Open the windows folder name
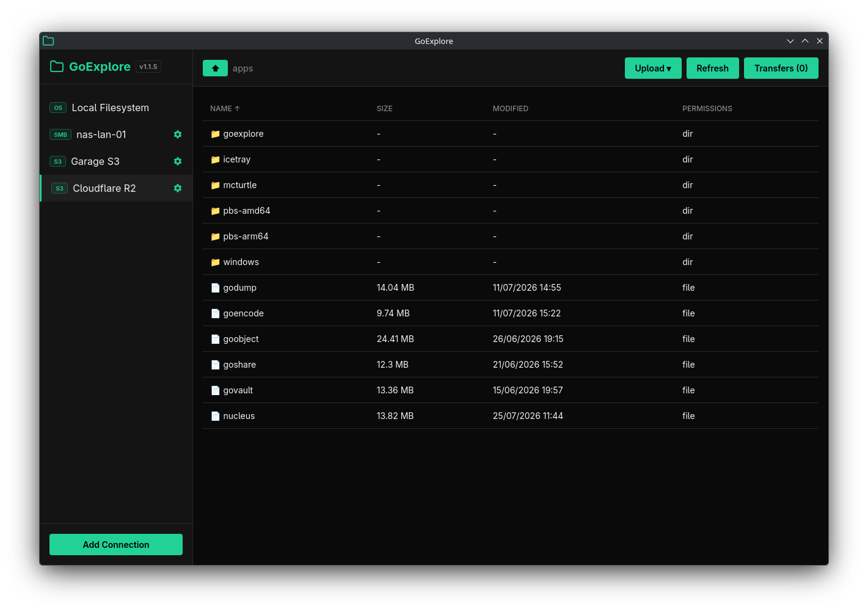 tap(241, 262)
